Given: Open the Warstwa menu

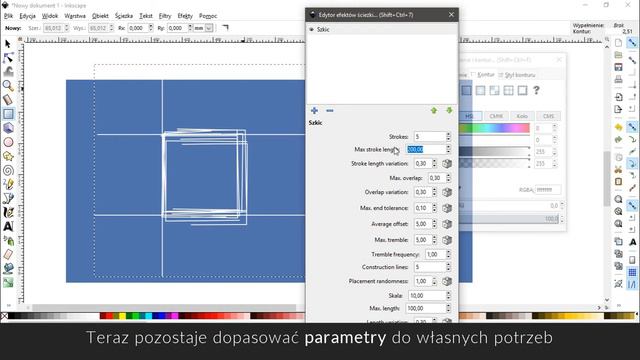Looking at the screenshot, I should point(75,16).
